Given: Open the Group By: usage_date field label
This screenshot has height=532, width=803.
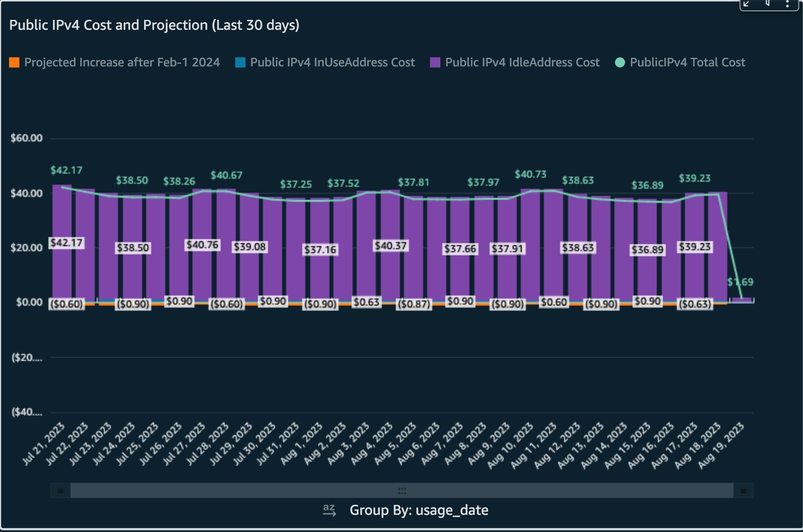Looking at the screenshot, I should tap(419, 510).
